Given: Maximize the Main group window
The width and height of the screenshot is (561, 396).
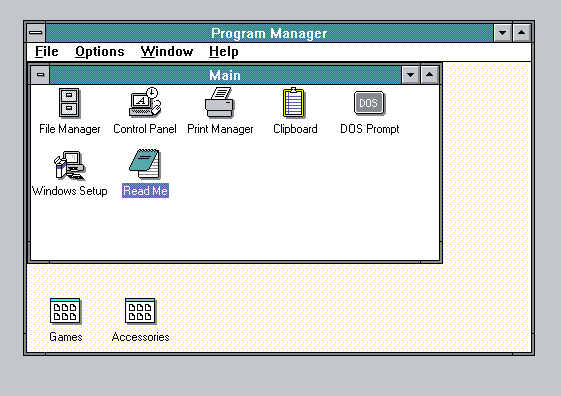Looking at the screenshot, I should pos(429,75).
